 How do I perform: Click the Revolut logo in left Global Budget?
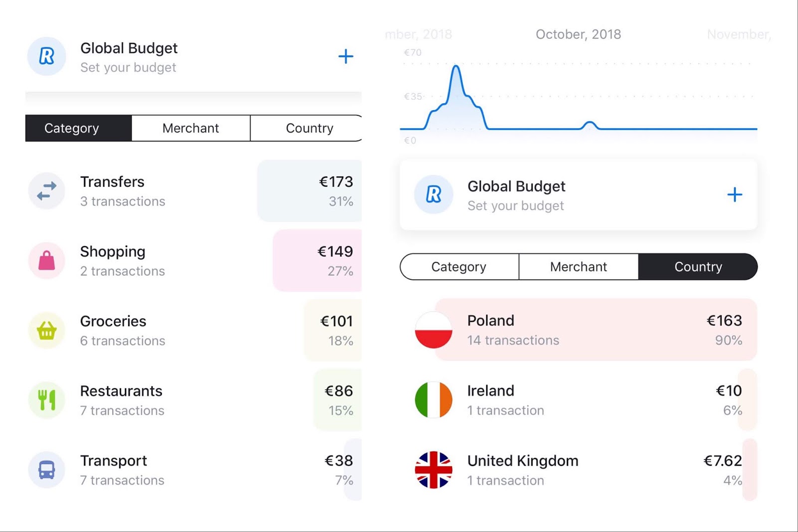(46, 56)
